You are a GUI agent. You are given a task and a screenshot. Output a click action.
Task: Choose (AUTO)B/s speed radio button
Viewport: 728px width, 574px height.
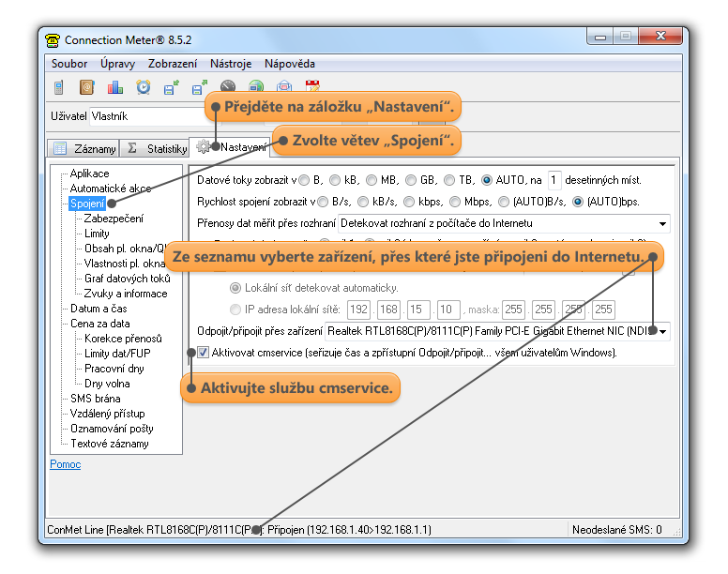pos(504,202)
